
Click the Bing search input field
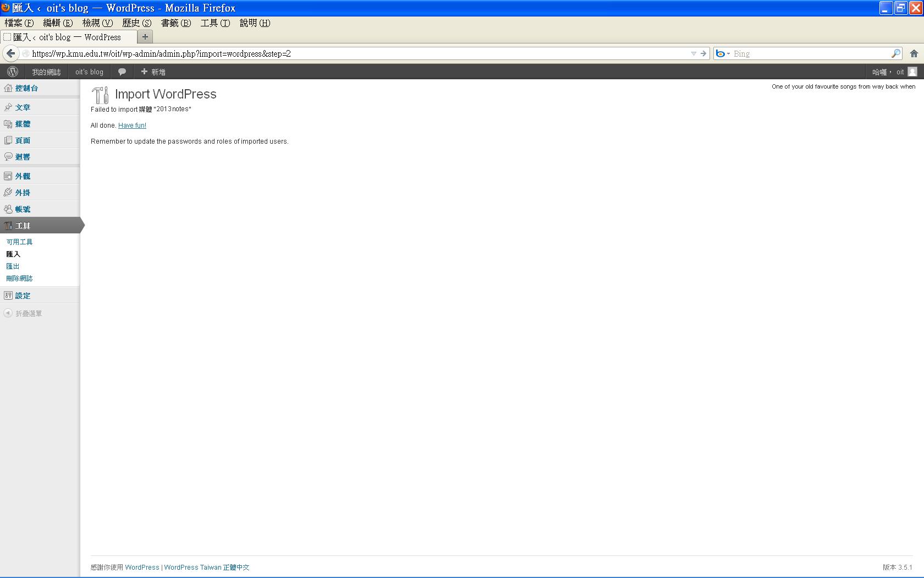pos(810,53)
